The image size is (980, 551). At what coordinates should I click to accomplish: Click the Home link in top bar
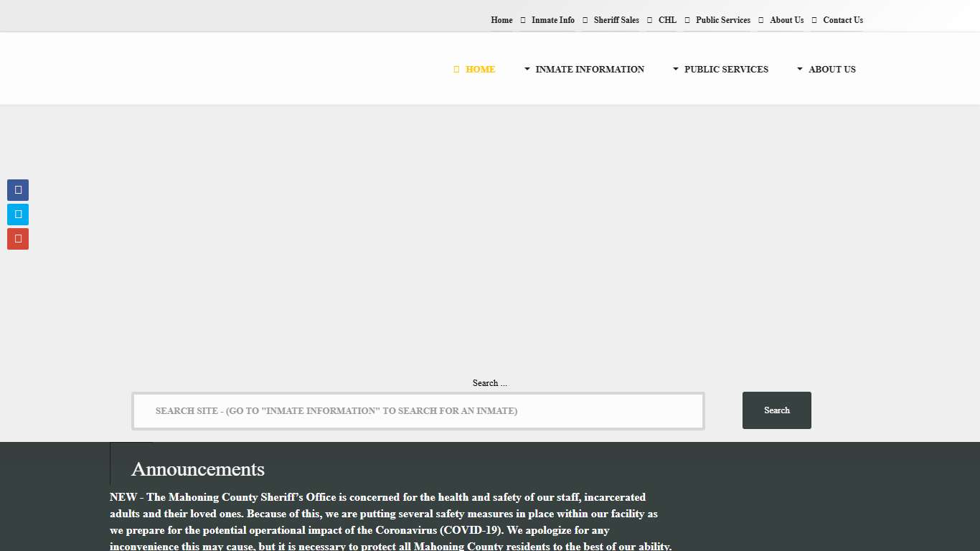click(501, 20)
